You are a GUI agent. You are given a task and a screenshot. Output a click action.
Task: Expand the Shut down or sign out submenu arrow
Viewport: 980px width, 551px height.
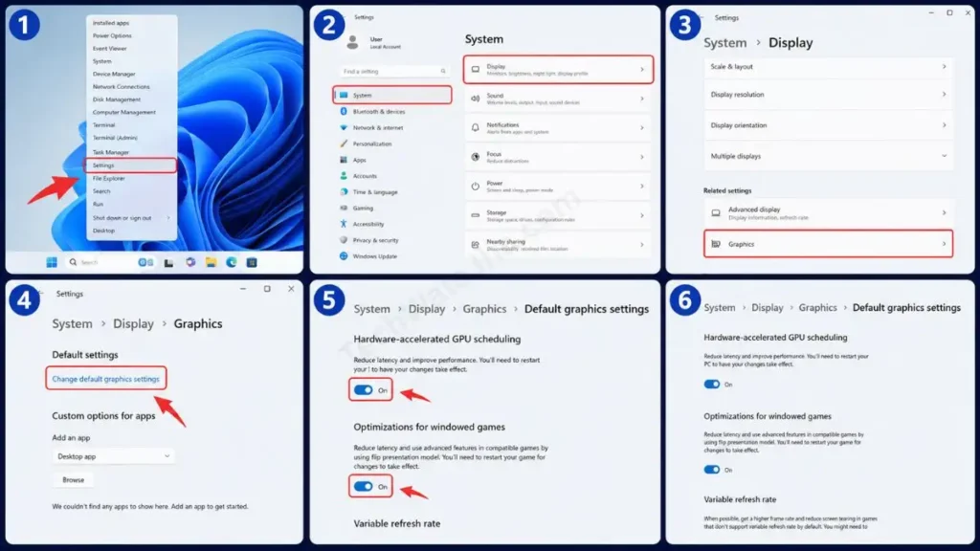tap(168, 218)
